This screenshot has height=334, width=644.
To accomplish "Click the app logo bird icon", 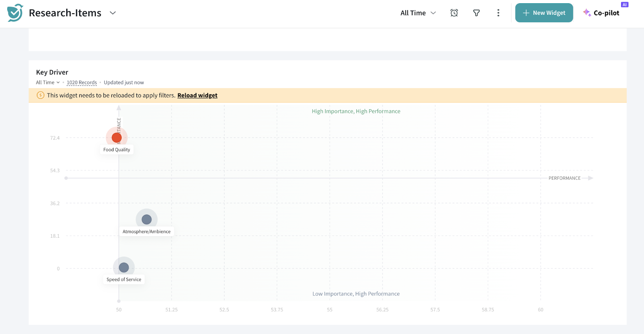I will (x=15, y=13).
